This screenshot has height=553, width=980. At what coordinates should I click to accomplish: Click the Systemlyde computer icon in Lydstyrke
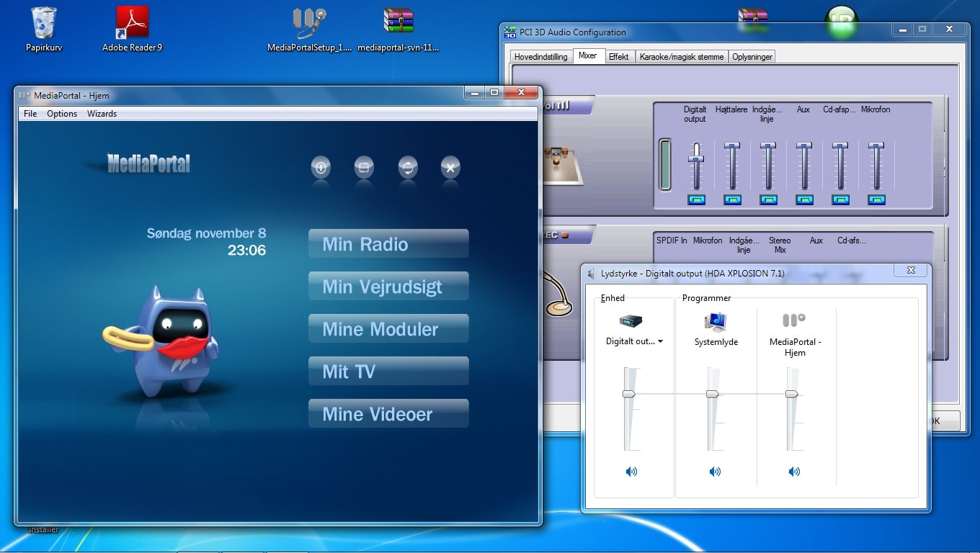716,321
